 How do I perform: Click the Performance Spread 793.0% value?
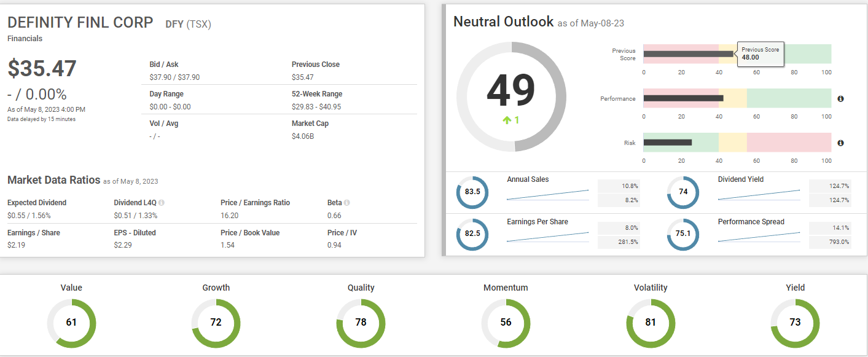coord(839,242)
